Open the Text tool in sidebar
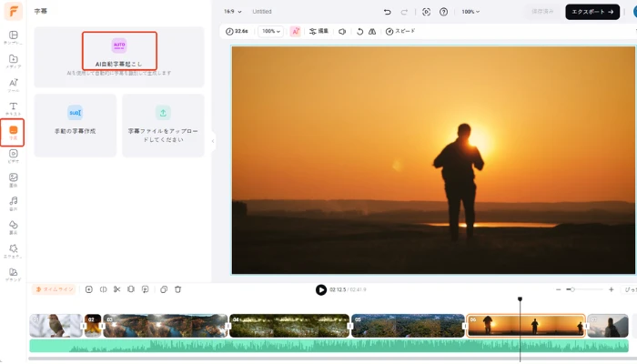 pos(14,109)
